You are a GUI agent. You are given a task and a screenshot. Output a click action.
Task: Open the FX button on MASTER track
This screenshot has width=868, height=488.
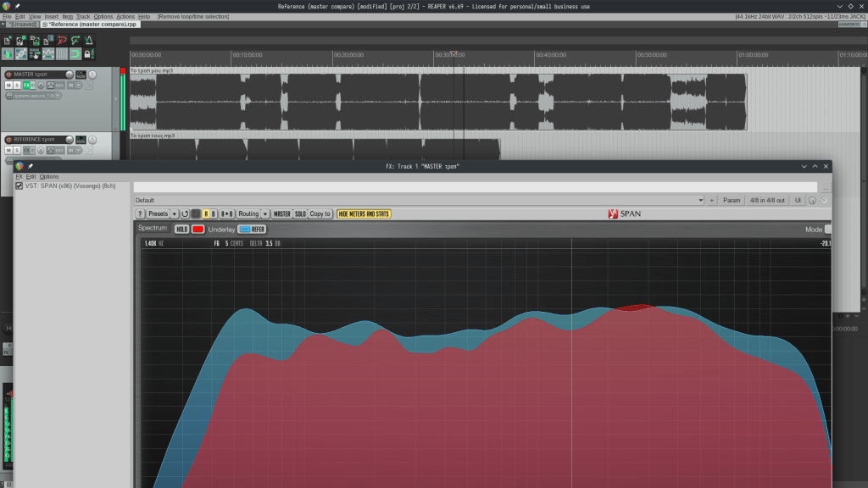pyautogui.click(x=27, y=86)
